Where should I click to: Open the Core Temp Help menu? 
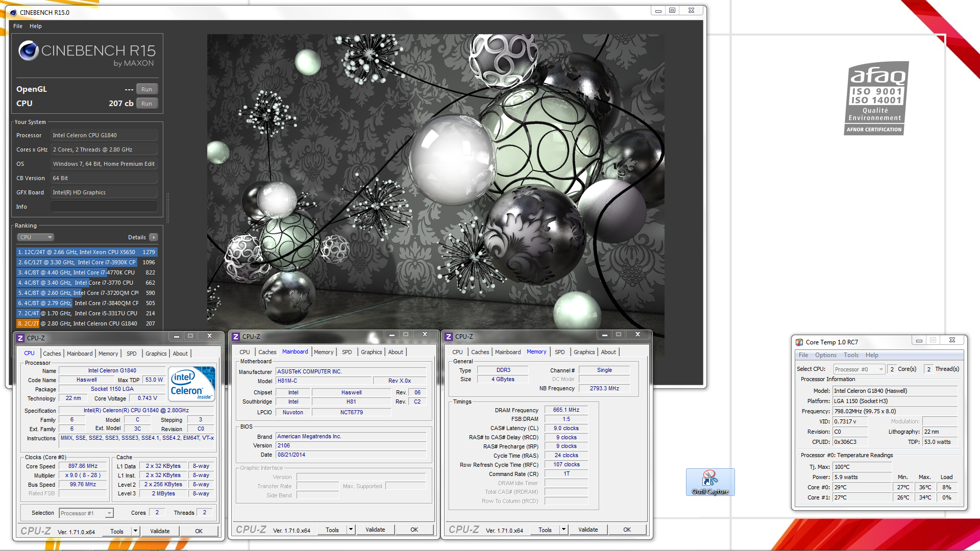[872, 355]
